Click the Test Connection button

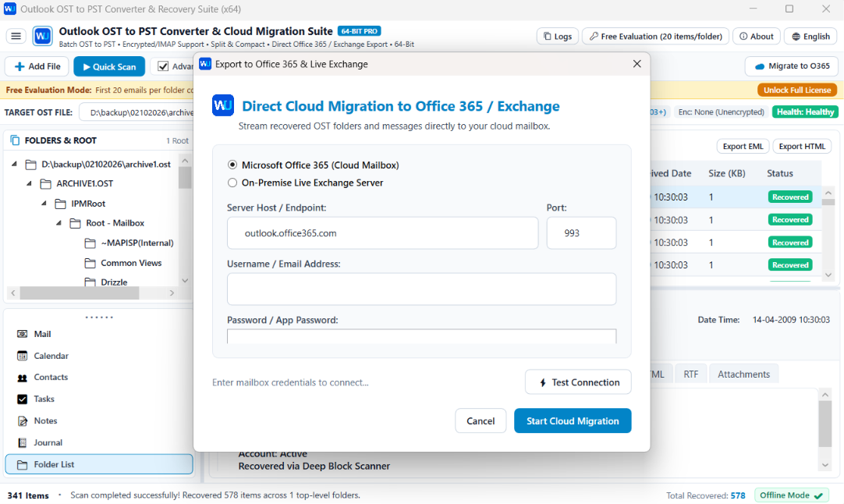coord(578,382)
